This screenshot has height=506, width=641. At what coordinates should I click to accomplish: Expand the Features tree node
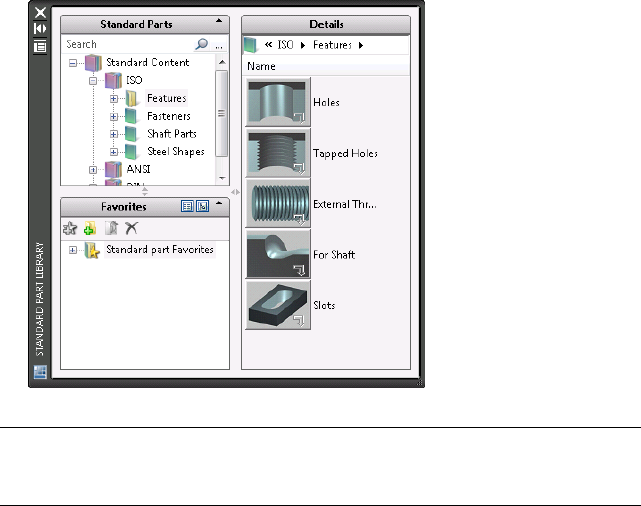pyautogui.click(x=114, y=99)
